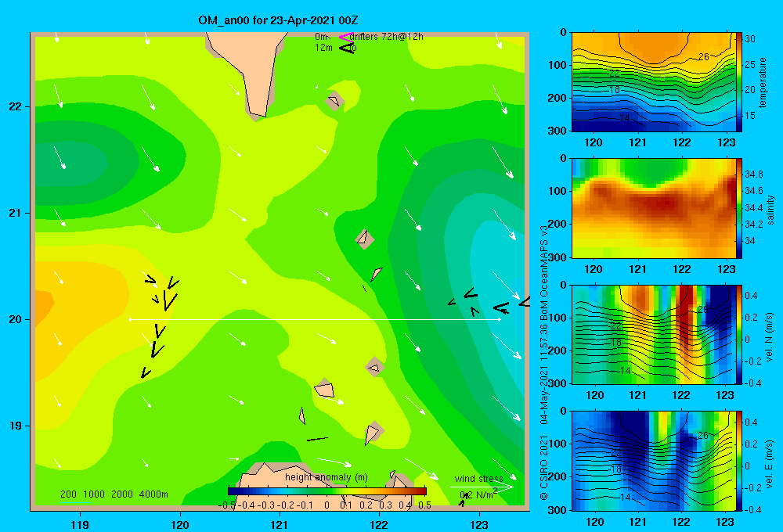783x532 pixels.
Task: Click the '26' contour label in temperature panel
Action: [704, 57]
